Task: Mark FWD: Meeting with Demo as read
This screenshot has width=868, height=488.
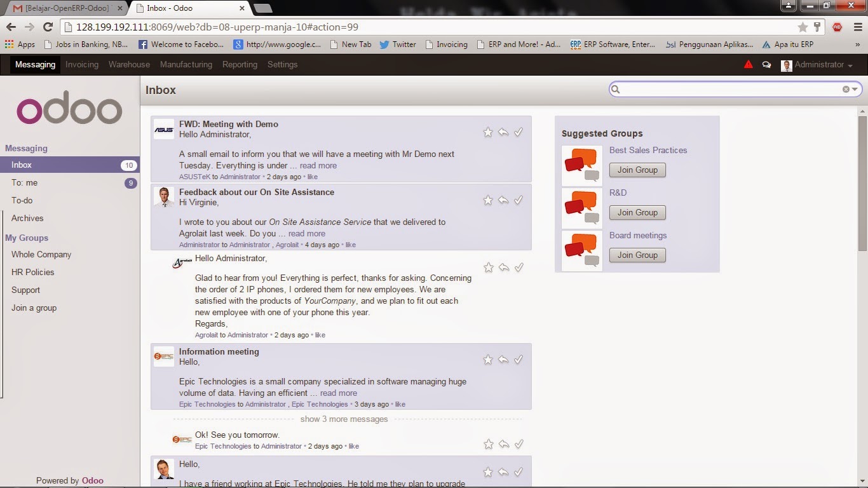Action: point(519,132)
